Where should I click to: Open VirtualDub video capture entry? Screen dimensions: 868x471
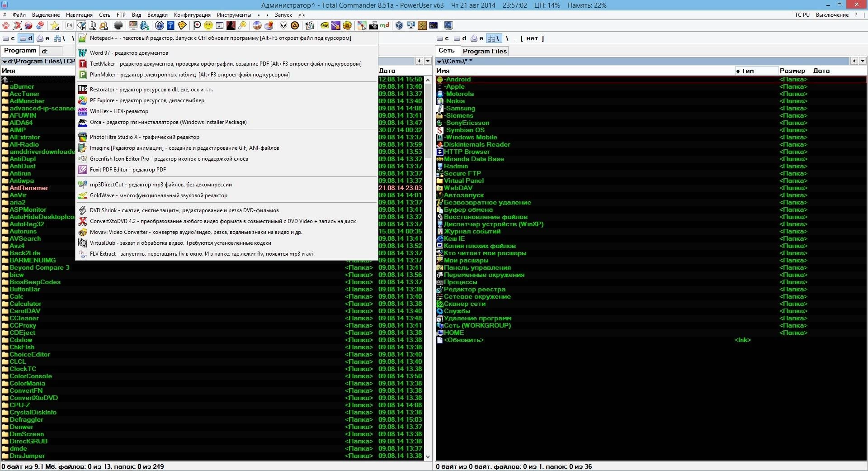click(x=226, y=243)
